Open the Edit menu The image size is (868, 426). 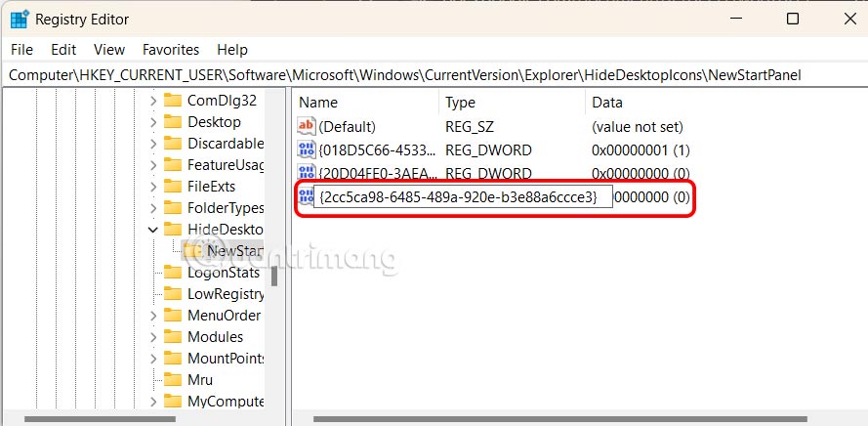click(x=63, y=50)
